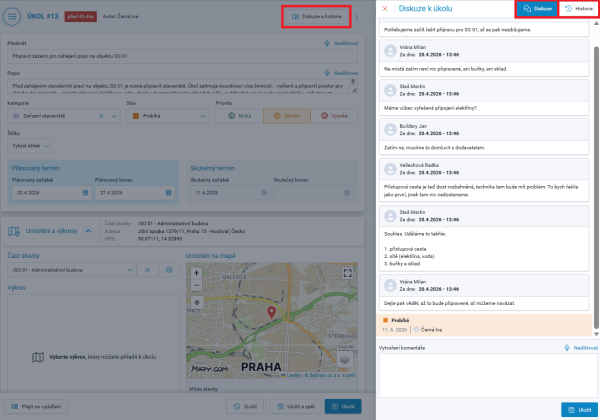Open the Plánovaný konec calendar icon
Viewport: 600px width, 420px height.
coord(168,193)
